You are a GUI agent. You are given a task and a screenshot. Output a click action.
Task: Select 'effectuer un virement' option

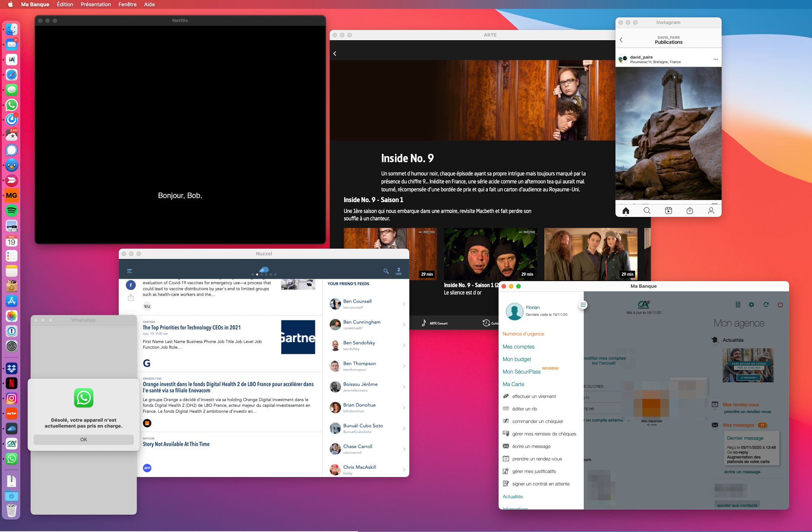[534, 397]
